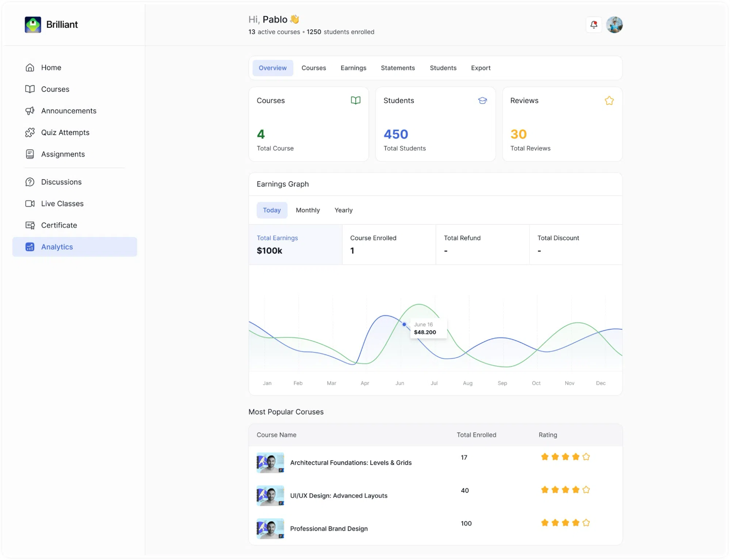730x560 pixels.
Task: Click the Total Enrolled column header
Action: tap(476, 435)
